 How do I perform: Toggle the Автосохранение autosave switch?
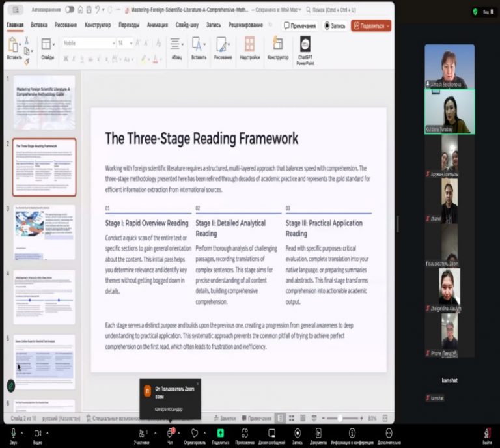pos(70,10)
